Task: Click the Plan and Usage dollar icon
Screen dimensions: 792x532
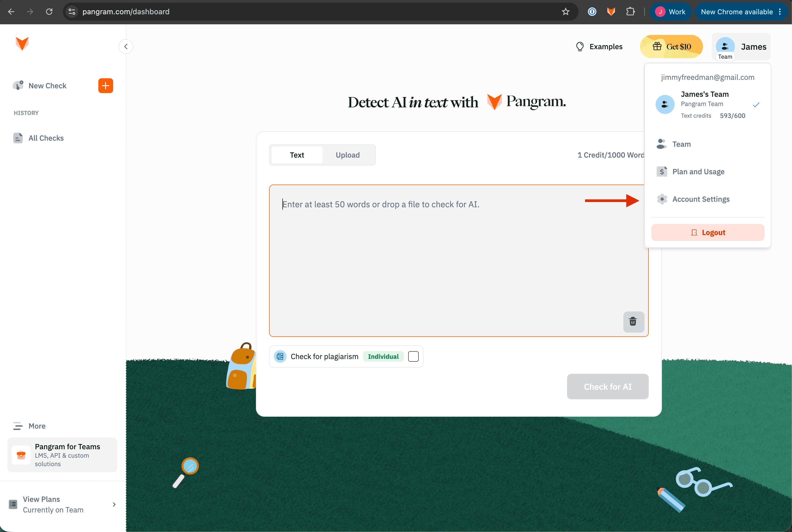Action: click(662, 172)
